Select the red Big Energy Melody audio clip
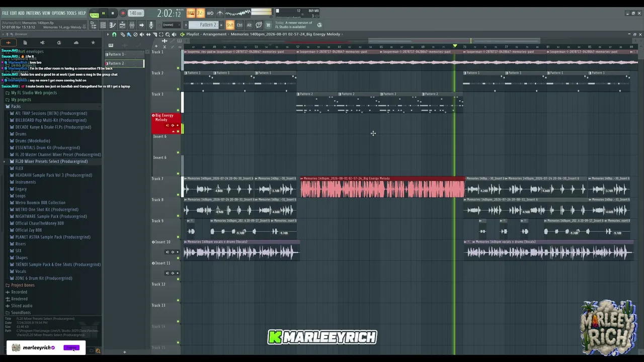Screen dimensions: 644x362 [382, 187]
